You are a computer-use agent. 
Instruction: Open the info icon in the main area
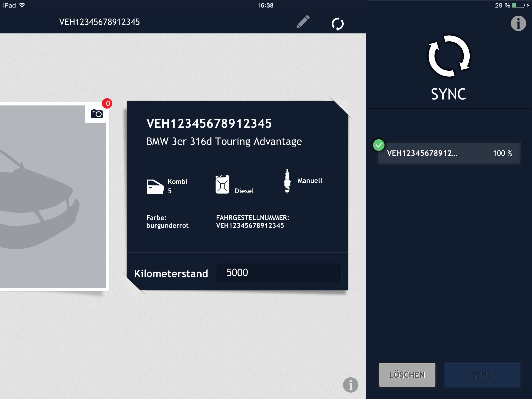point(350,385)
